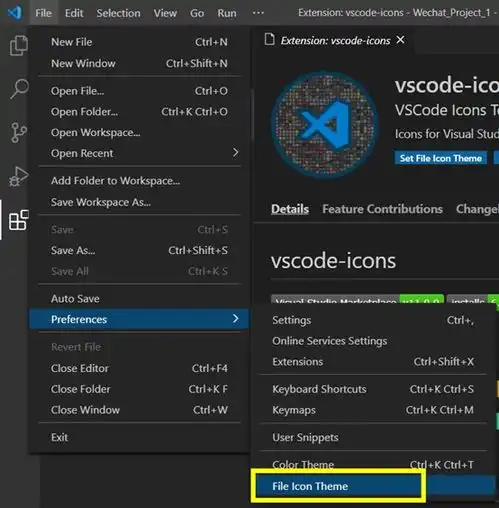Open the Run and Debug view
The width and height of the screenshot is (499, 508).
(x=19, y=176)
